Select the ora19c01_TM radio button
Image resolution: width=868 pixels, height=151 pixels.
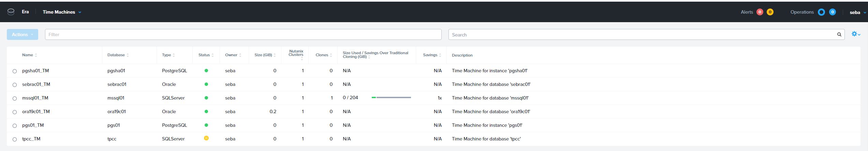15,112
